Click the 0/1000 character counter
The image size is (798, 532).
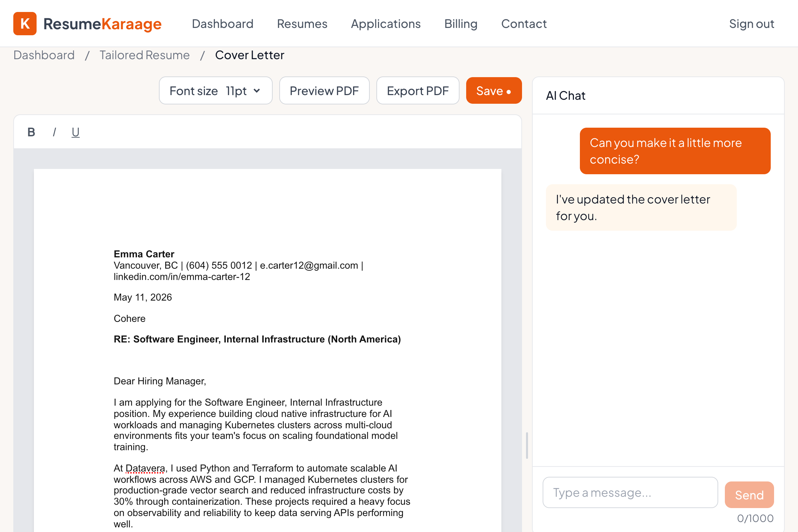755,518
